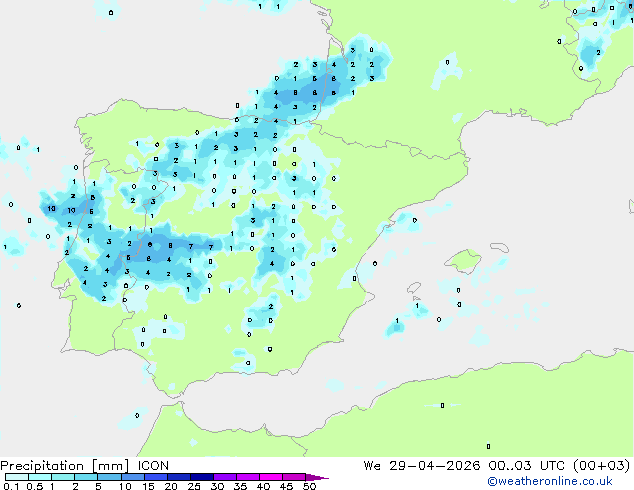
Task: Click the '[mm]' unit label
Action: pos(111,466)
